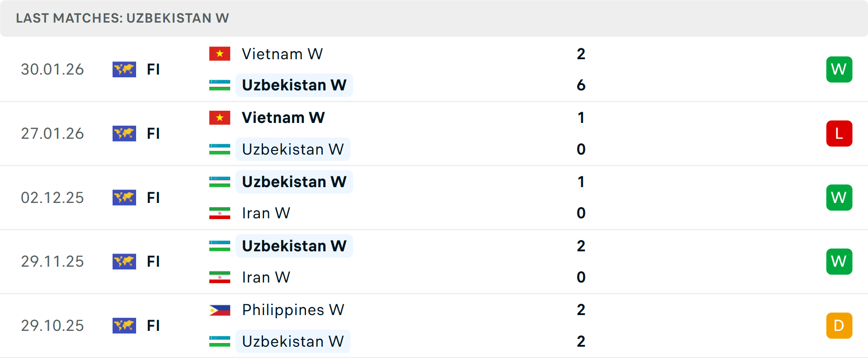The image size is (868, 358).
Task: Click green W result badge for 30.01.26
Action: [x=839, y=69]
